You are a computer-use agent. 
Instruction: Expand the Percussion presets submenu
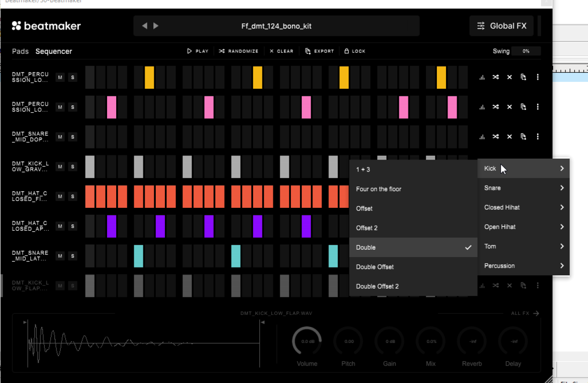pyautogui.click(x=523, y=266)
